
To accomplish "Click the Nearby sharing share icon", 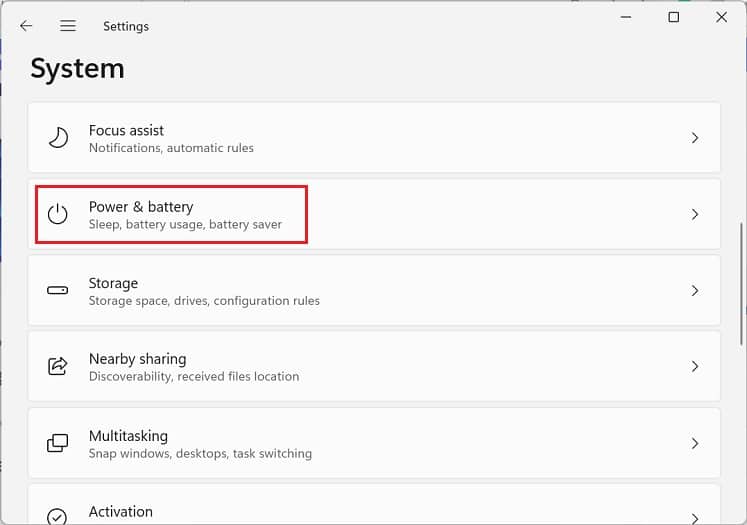I will pyautogui.click(x=58, y=366).
